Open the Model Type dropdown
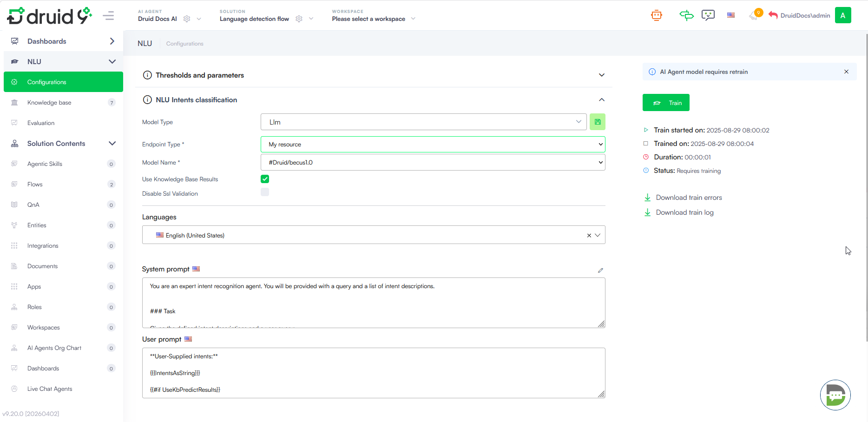This screenshot has width=868, height=422. pos(423,122)
